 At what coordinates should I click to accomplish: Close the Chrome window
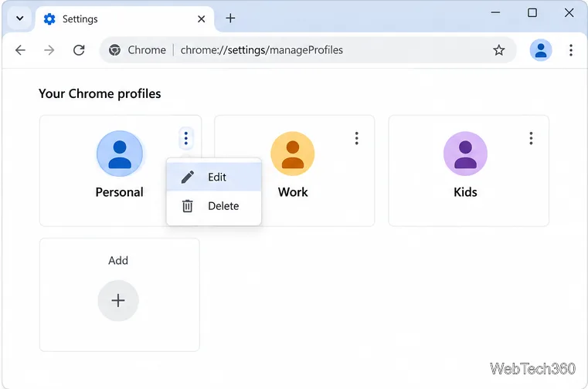[x=569, y=12]
